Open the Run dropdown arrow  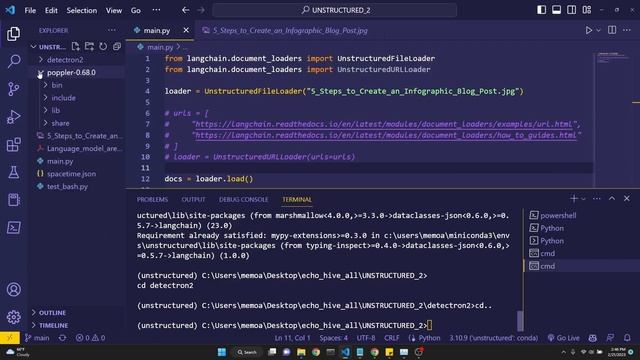point(598,30)
